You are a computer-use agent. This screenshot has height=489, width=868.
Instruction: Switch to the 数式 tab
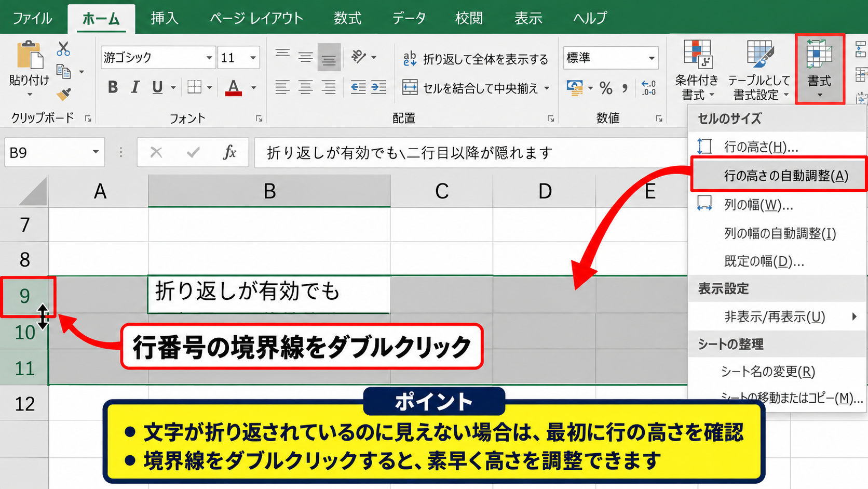pyautogui.click(x=347, y=18)
